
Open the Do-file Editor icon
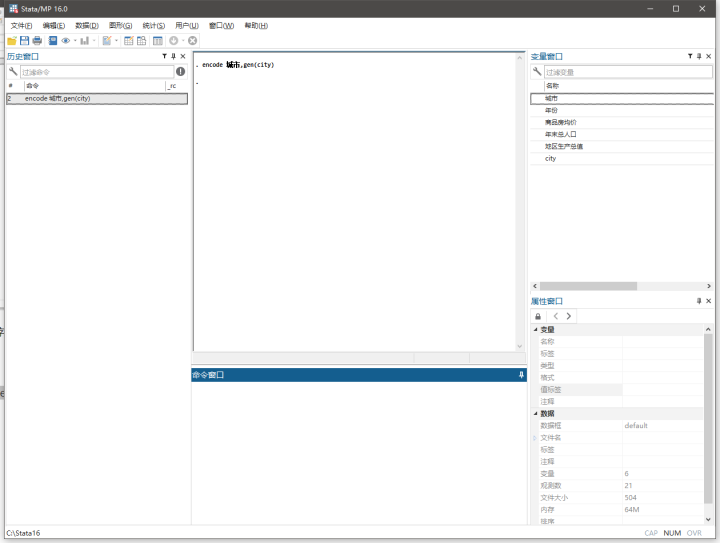click(107, 41)
